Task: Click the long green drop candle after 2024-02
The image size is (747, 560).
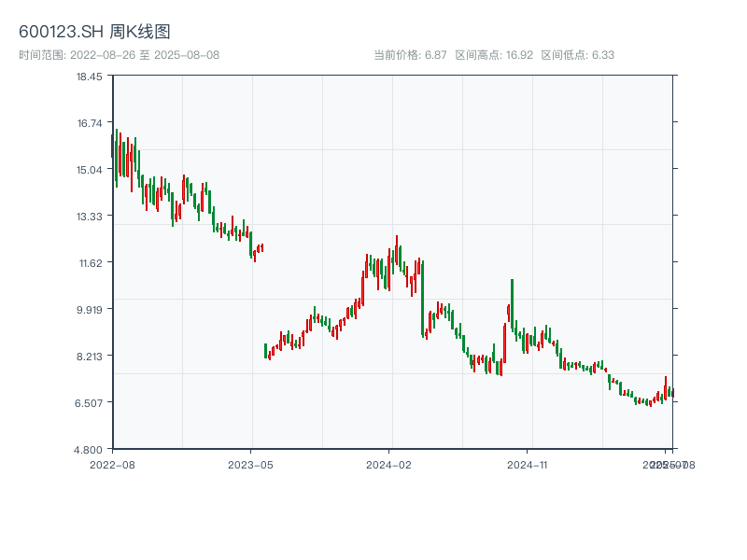Action: coord(422,297)
